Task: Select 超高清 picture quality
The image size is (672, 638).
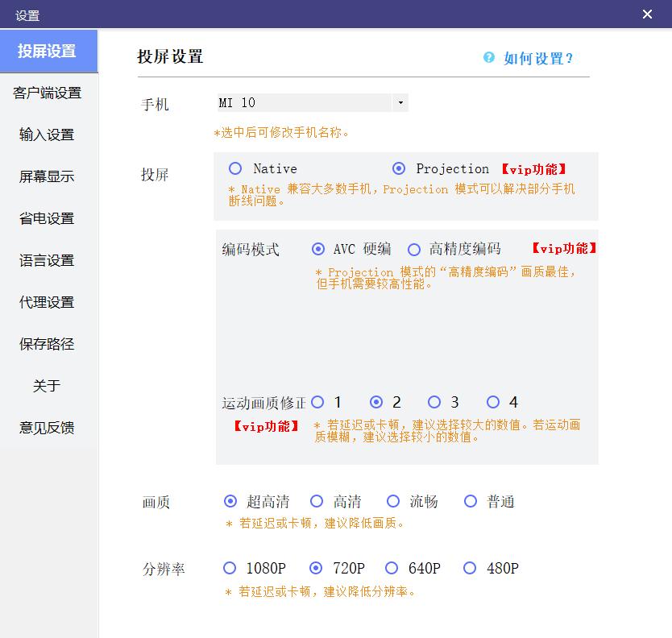Action: pyautogui.click(x=230, y=501)
